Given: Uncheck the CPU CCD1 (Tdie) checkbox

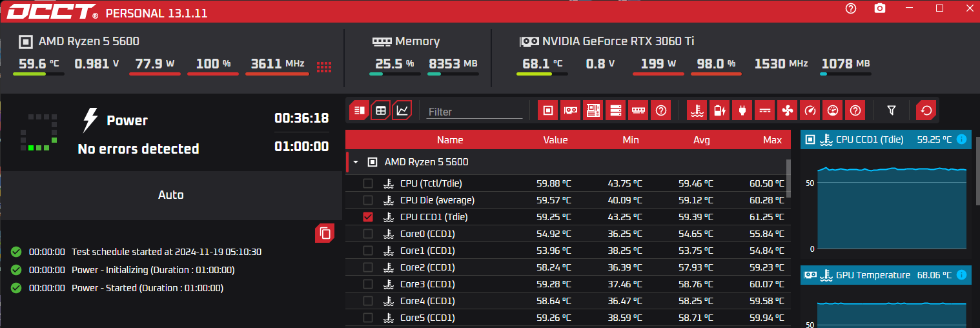Looking at the screenshot, I should pos(368,217).
